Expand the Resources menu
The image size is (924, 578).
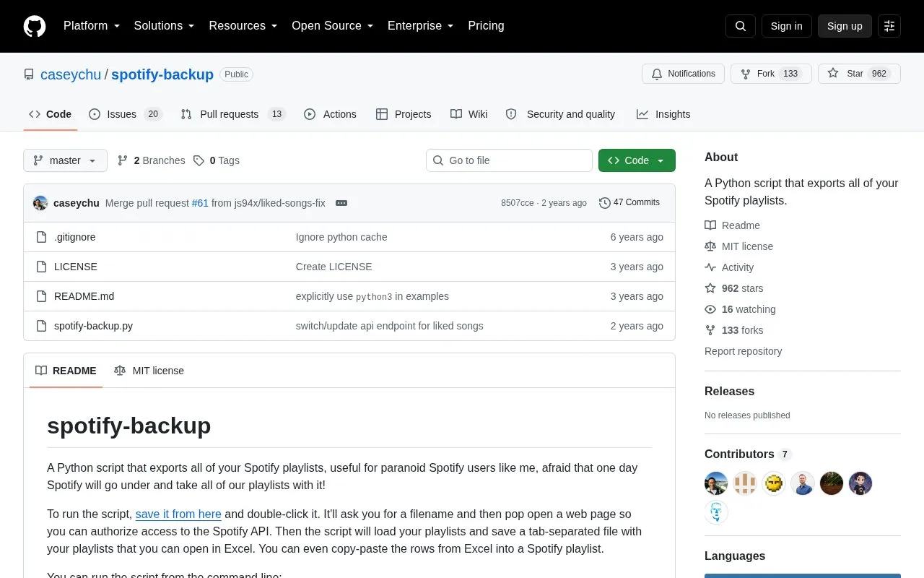pyautogui.click(x=243, y=26)
